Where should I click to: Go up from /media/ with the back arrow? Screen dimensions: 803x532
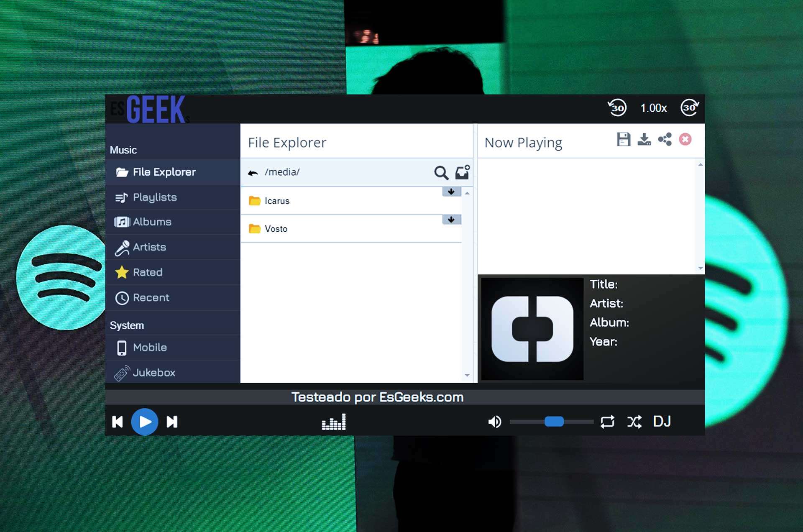pos(253,172)
